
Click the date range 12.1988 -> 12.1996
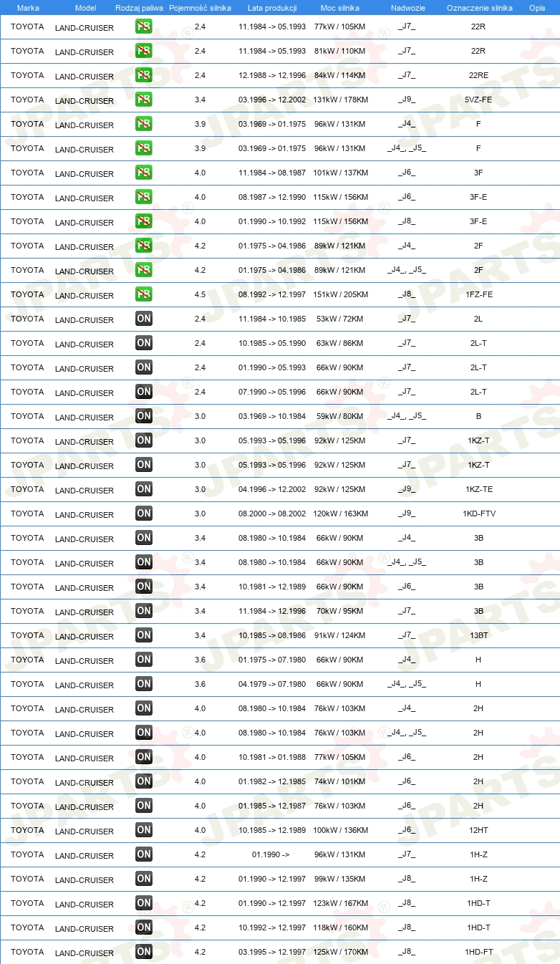(272, 75)
